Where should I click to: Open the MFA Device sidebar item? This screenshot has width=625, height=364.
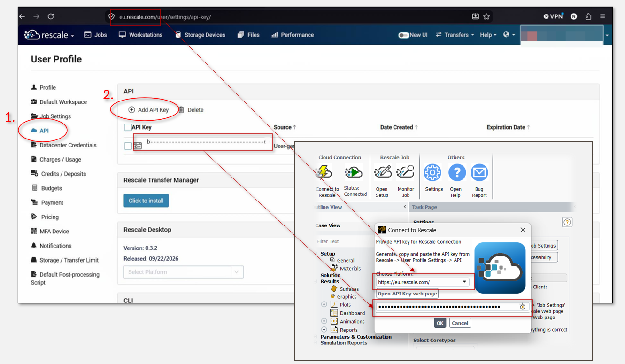click(50, 232)
